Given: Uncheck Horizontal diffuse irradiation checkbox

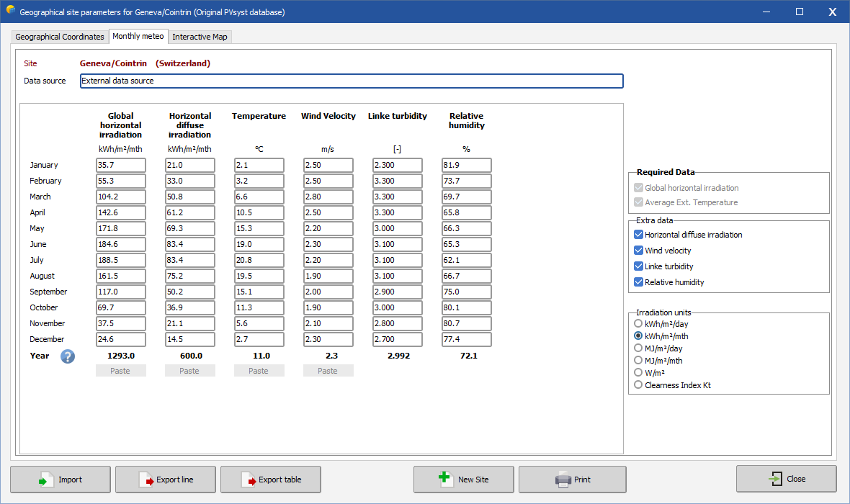Looking at the screenshot, I should point(638,235).
